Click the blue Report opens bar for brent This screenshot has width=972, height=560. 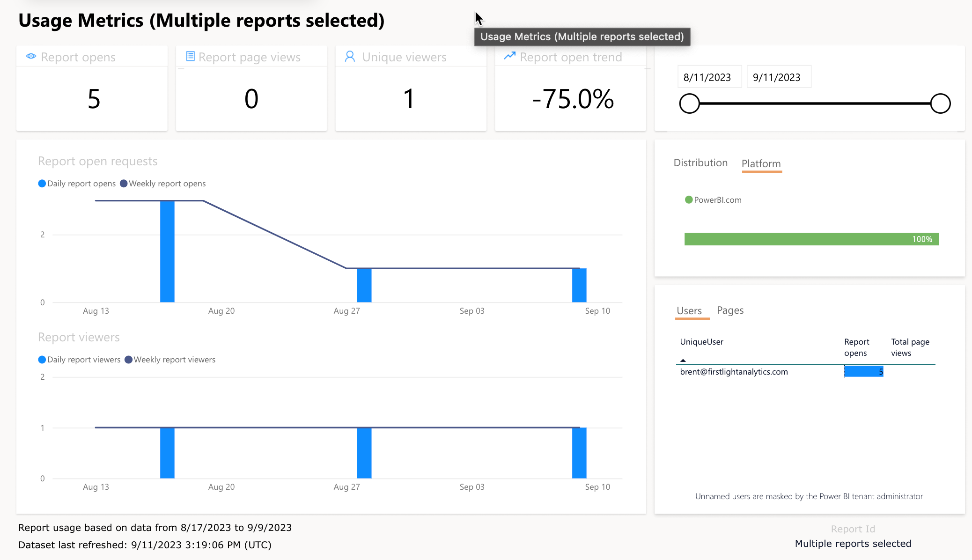coord(863,371)
